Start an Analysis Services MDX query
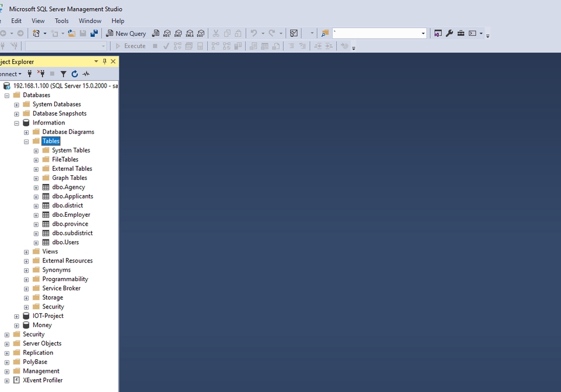 pos(167,33)
